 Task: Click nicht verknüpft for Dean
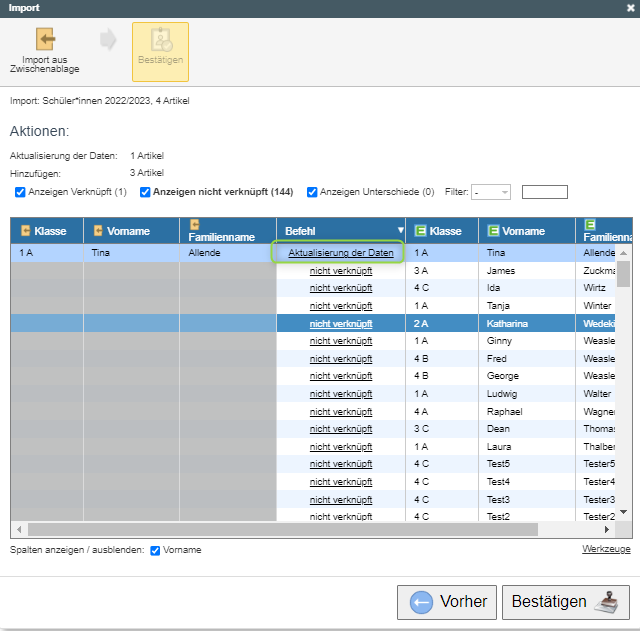click(x=341, y=429)
